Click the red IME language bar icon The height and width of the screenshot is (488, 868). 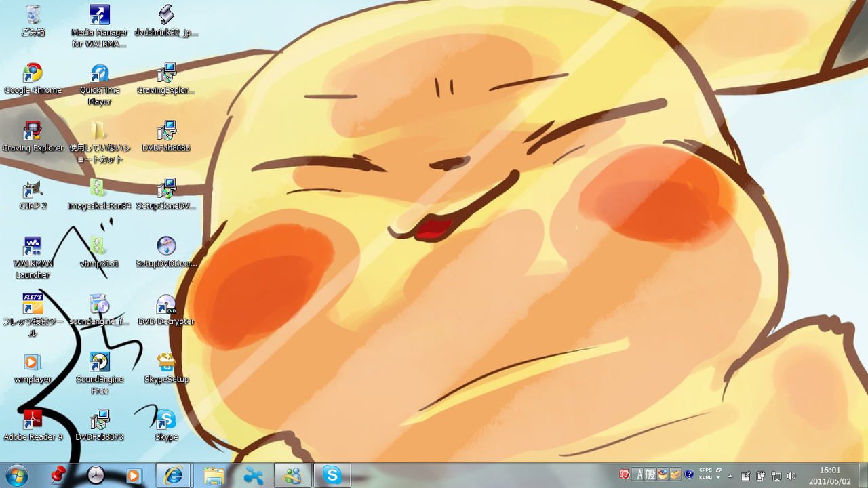point(625,474)
